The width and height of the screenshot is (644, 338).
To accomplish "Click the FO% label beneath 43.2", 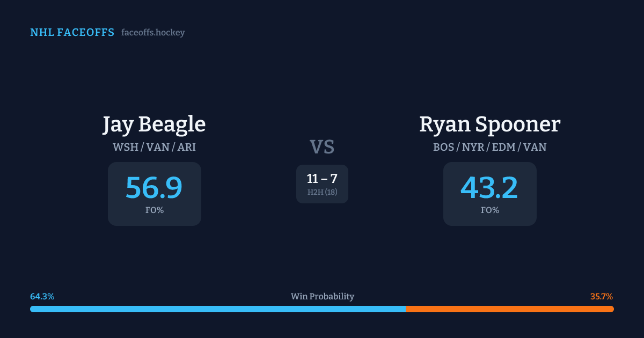I will click(x=489, y=210).
